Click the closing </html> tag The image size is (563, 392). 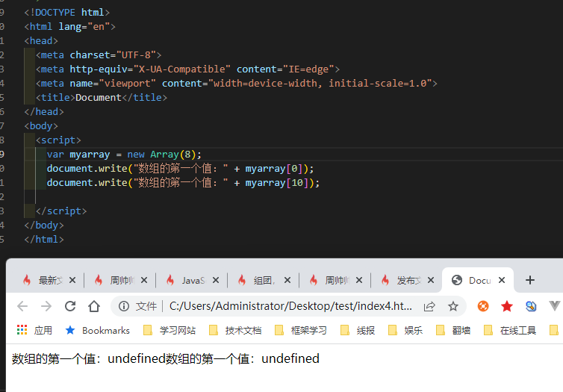(44, 240)
